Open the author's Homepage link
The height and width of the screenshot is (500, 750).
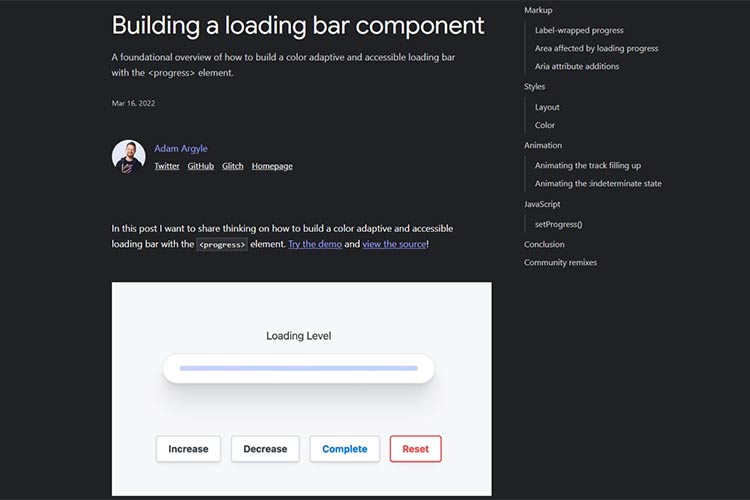click(x=272, y=166)
